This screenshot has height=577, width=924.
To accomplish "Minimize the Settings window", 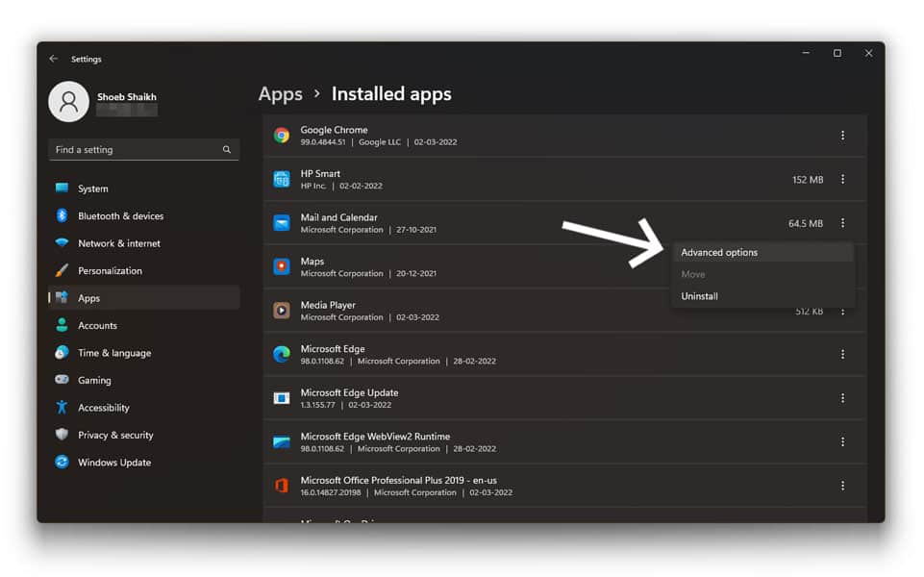I will [x=806, y=53].
